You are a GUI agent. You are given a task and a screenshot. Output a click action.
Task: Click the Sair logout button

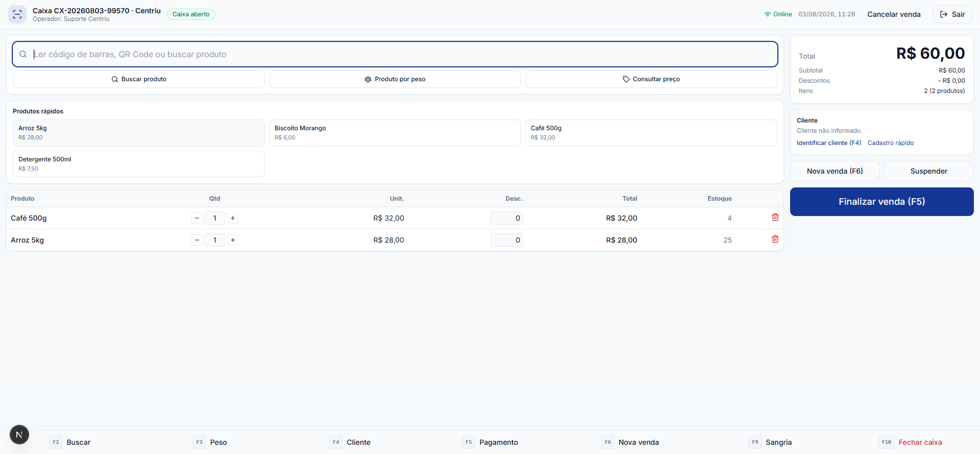click(x=952, y=14)
